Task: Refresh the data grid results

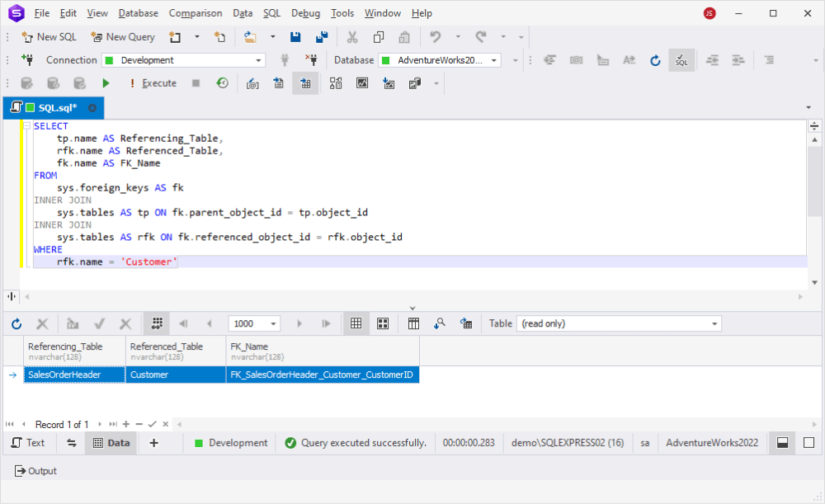Action: [x=16, y=323]
